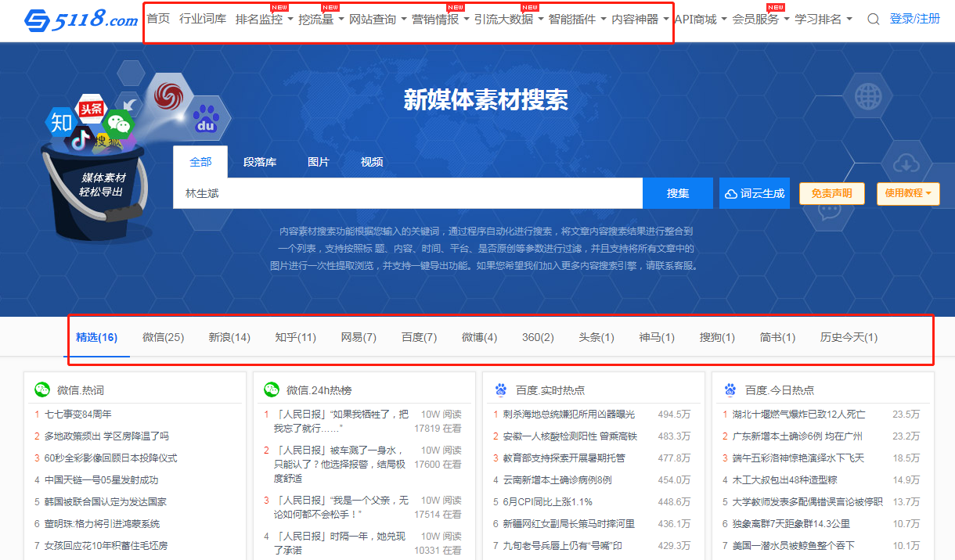Click the blue 搜集 search button
The width and height of the screenshot is (955, 560).
tap(678, 193)
